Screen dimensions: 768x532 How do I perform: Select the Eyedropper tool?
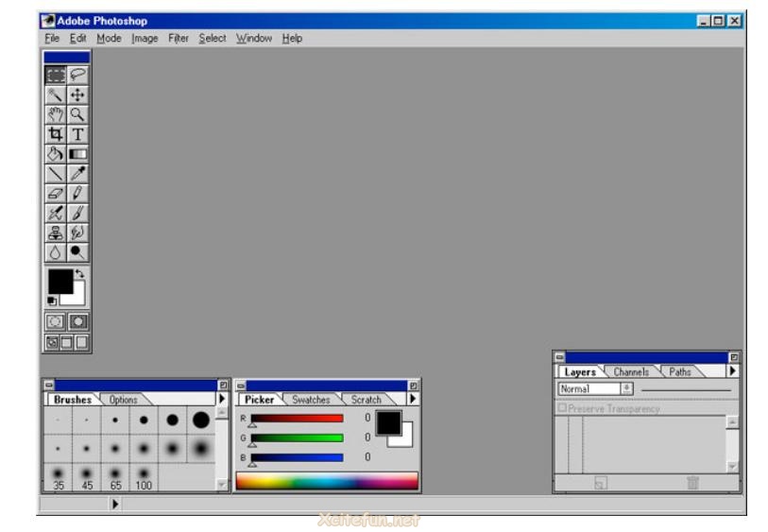point(77,174)
